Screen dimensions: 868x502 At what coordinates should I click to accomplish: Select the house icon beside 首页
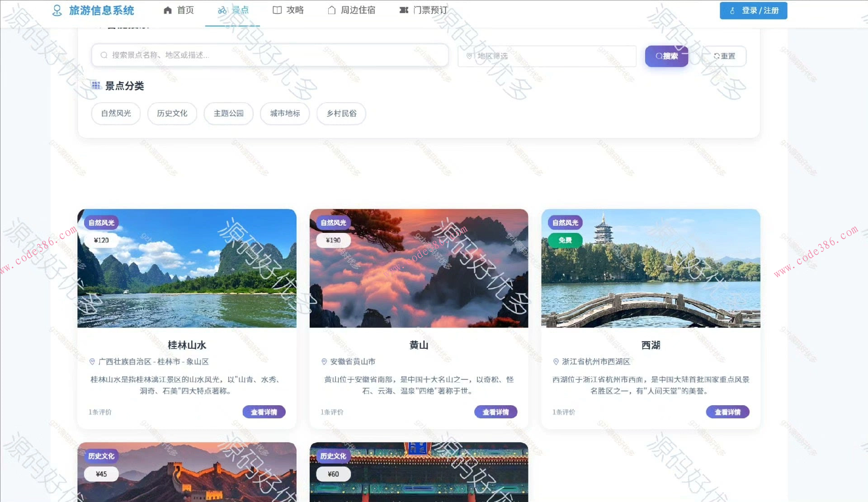point(167,9)
